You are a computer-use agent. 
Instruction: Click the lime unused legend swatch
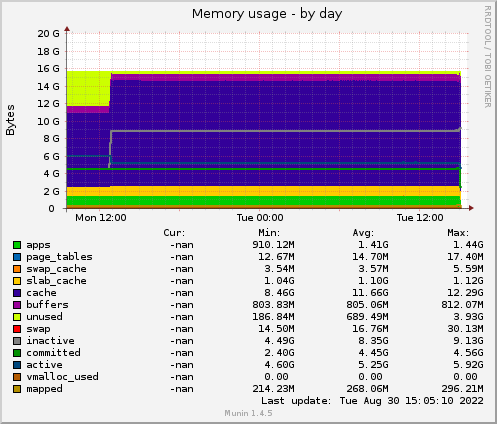[17, 317]
